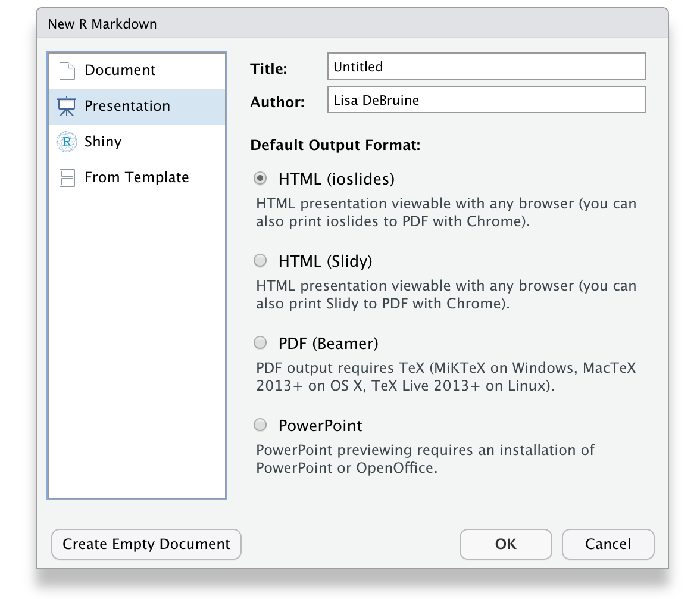Click the 'Title:' field label
700x599 pixels.
click(x=269, y=69)
